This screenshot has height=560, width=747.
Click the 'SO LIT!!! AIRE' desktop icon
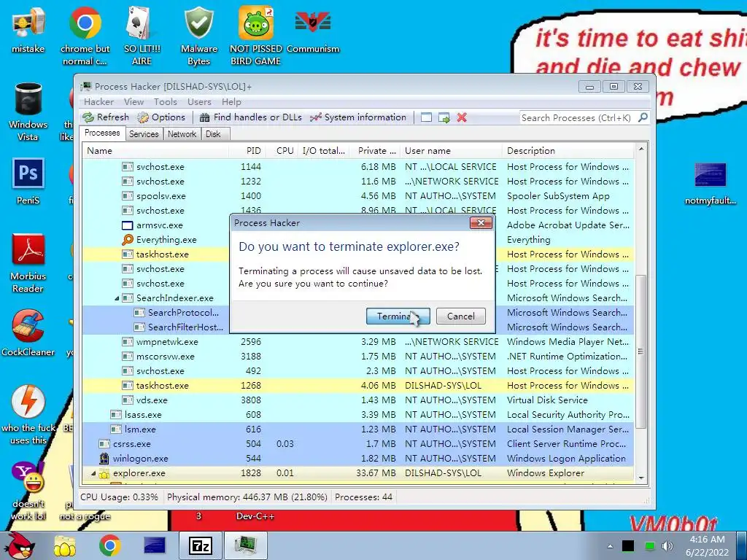[142, 36]
